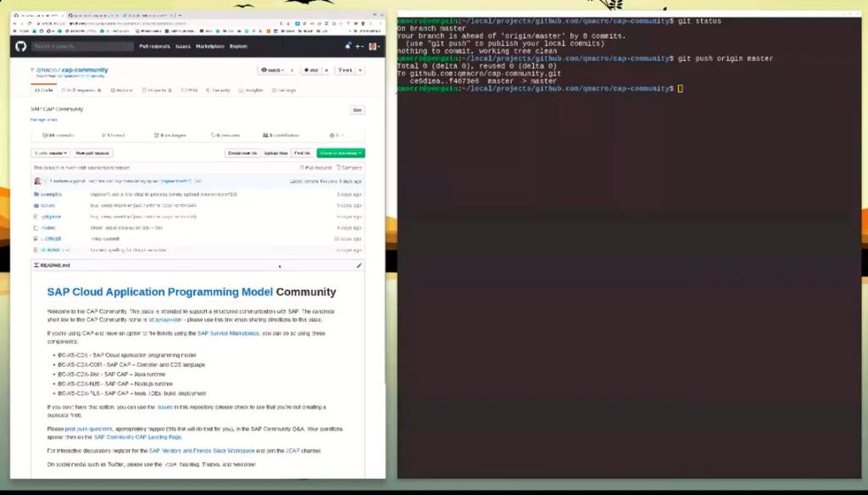Open the GitHub Octocat home logo
This screenshot has height=495, width=868.
(x=20, y=47)
